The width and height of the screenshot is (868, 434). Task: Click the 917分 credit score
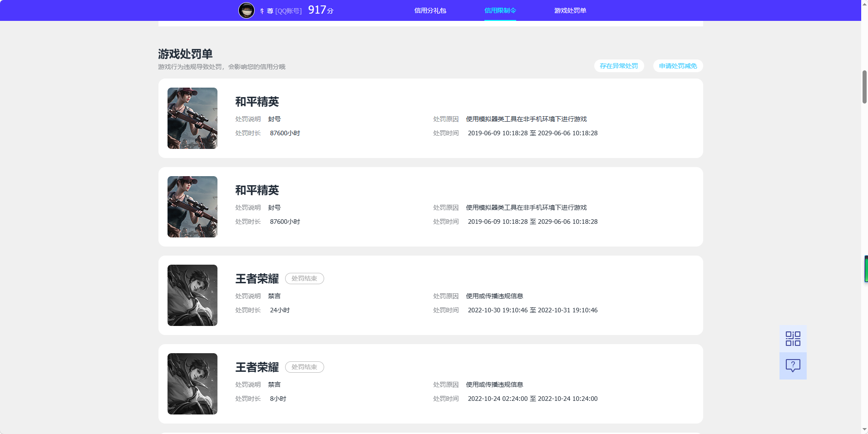coord(321,10)
